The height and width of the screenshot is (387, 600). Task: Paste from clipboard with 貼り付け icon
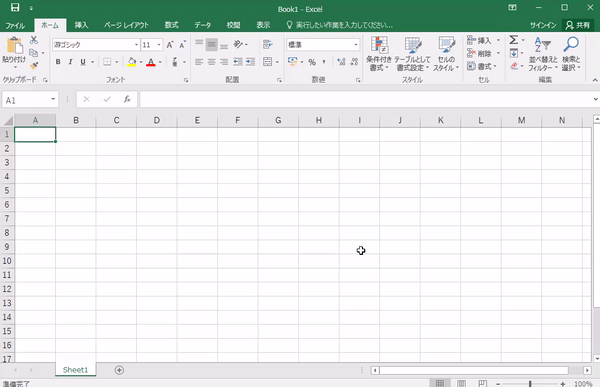click(x=14, y=52)
